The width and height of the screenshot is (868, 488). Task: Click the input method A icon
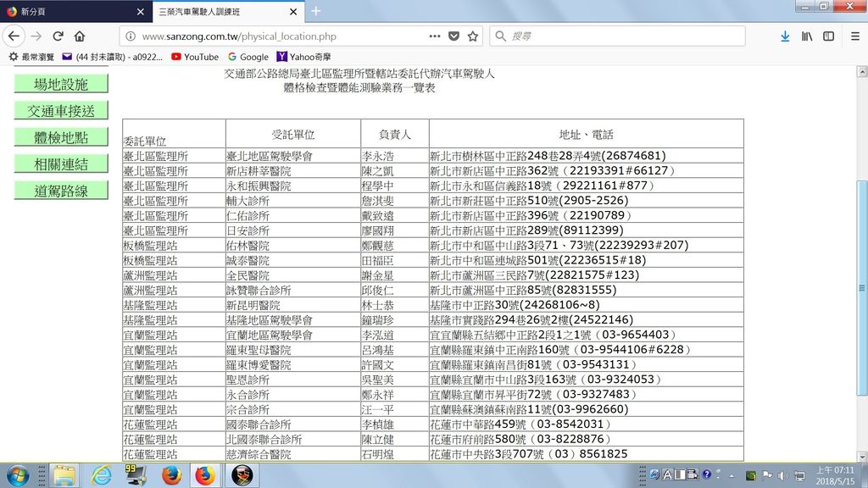point(668,474)
